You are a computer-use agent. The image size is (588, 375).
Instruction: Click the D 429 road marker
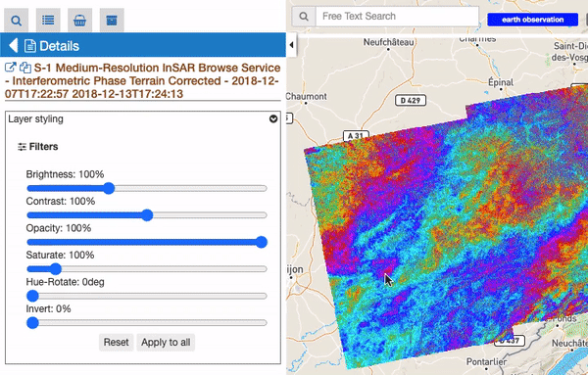411,101
